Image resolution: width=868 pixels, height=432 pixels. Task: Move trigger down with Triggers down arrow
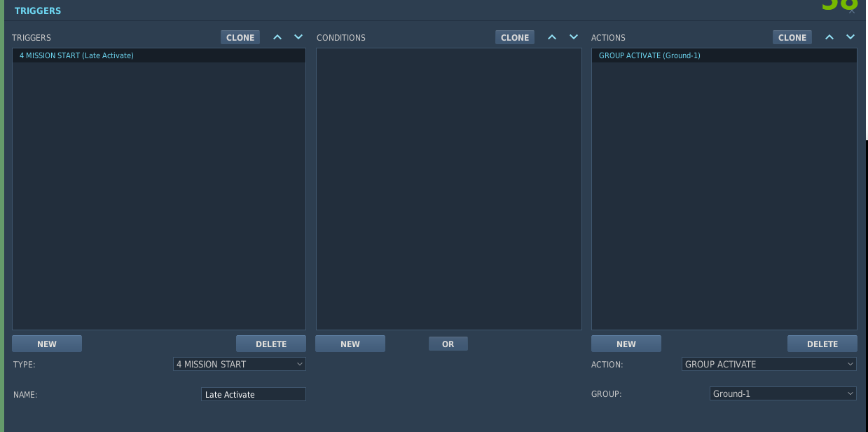click(x=298, y=37)
